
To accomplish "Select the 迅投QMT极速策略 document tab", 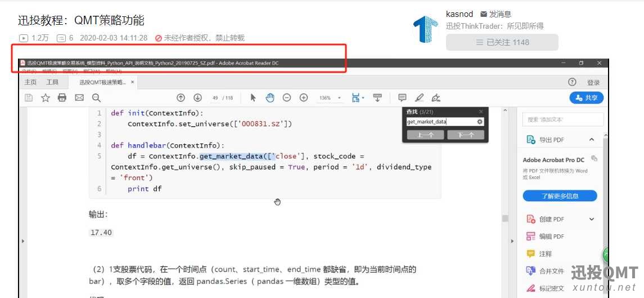I will 103,82.
